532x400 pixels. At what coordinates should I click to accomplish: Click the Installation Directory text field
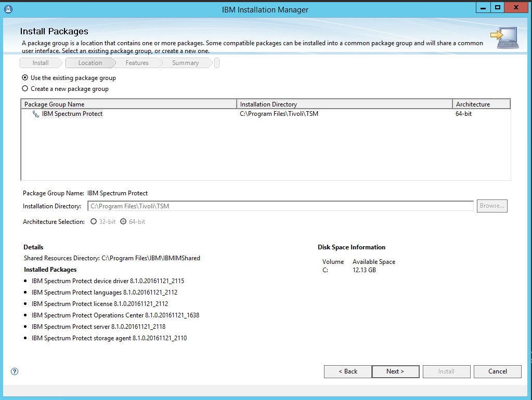coord(280,206)
